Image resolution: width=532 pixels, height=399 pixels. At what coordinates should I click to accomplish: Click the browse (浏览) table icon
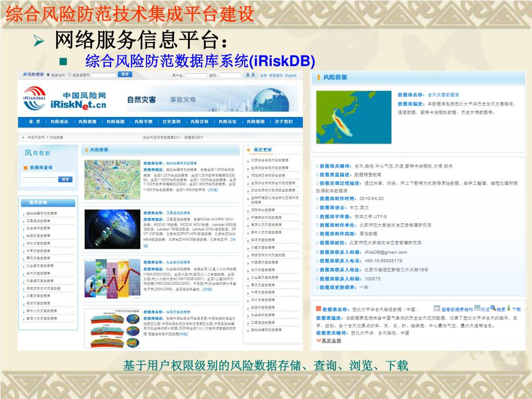[477, 308]
